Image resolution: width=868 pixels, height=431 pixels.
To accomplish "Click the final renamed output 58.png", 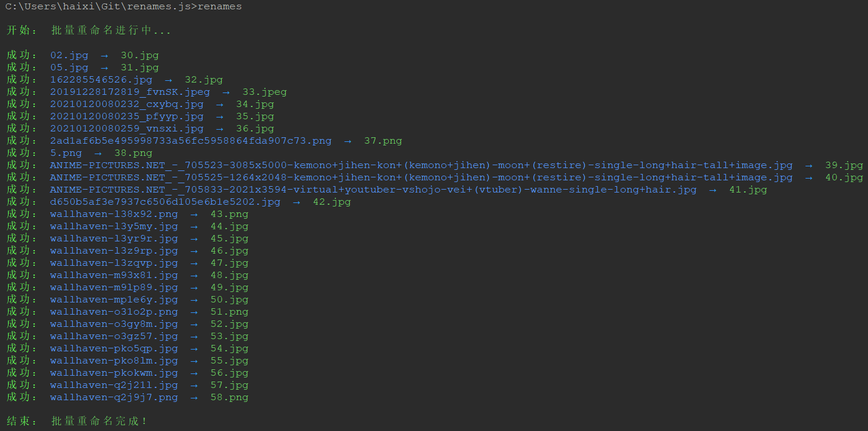I will pos(229,397).
